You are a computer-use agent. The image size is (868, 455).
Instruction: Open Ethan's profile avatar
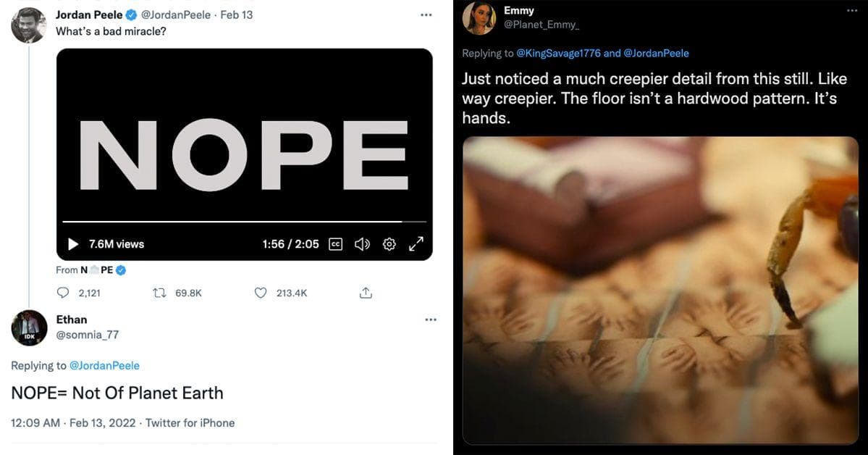click(29, 327)
